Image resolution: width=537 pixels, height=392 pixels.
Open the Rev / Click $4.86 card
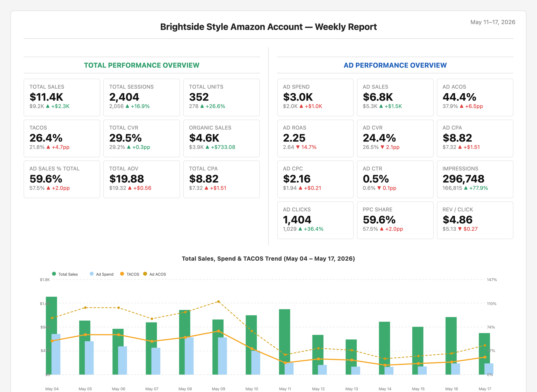pyautogui.click(x=475, y=220)
